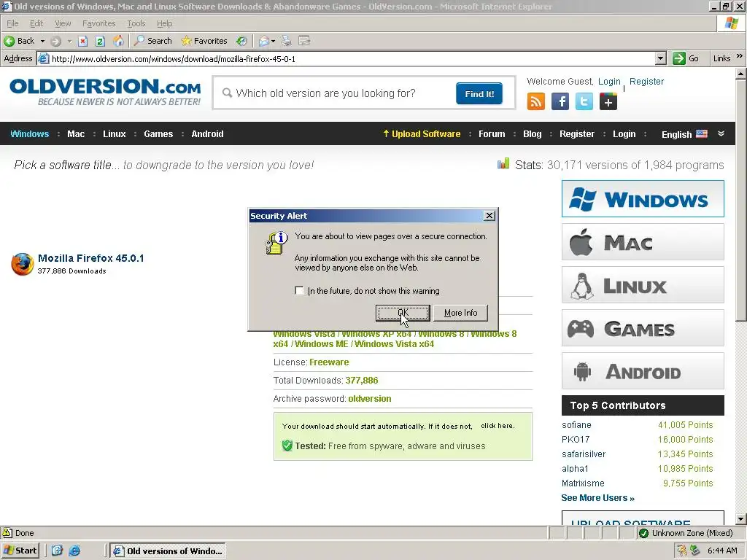Image resolution: width=747 pixels, height=560 pixels.
Task: Expand the Back button history dropdown
Action: (x=42, y=41)
